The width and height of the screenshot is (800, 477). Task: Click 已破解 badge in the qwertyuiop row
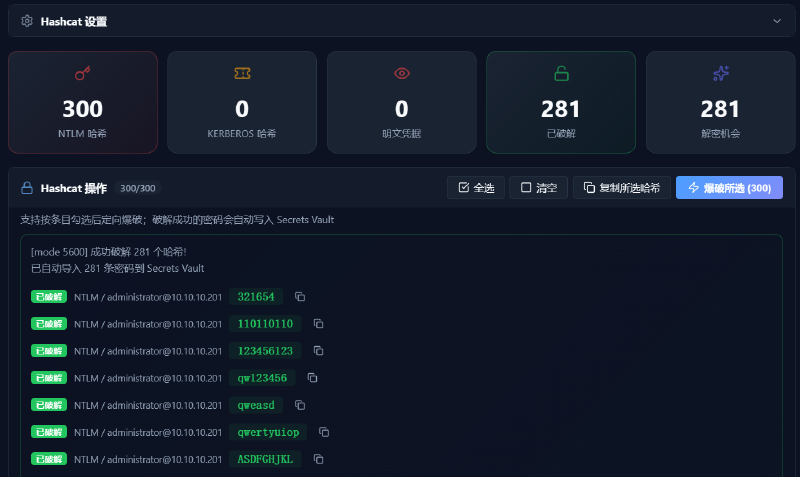coord(49,432)
